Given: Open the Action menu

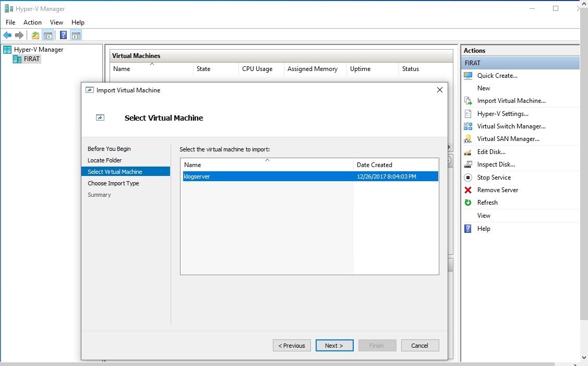Looking at the screenshot, I should pyautogui.click(x=33, y=22).
